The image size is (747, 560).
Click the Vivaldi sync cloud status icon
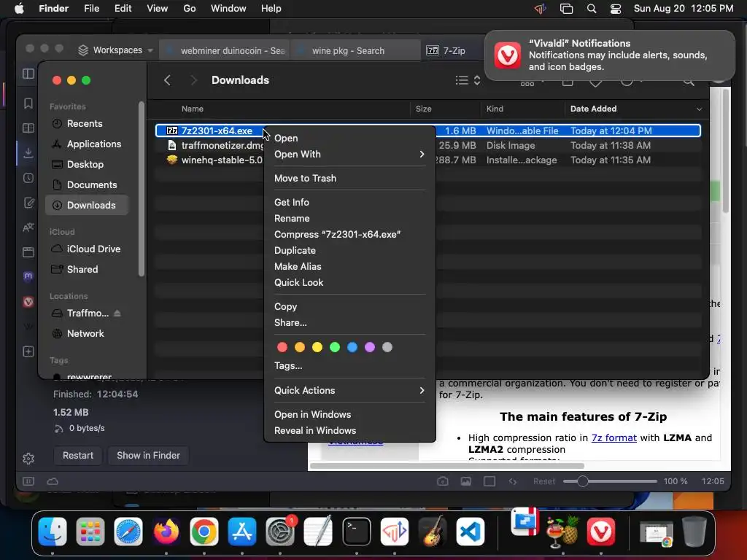53,481
